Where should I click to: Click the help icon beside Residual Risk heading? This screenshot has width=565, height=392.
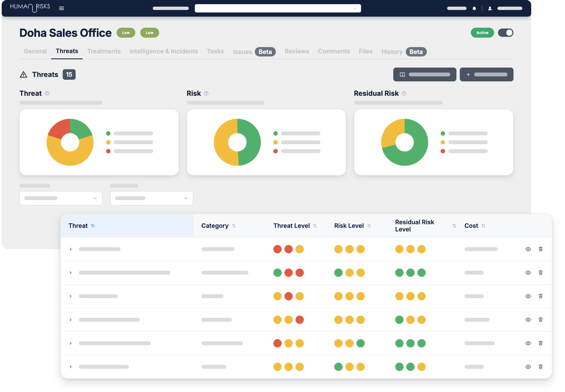point(404,93)
